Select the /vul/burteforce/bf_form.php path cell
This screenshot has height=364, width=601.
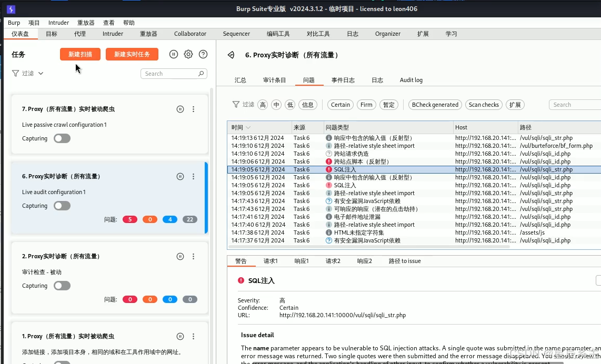(556, 146)
